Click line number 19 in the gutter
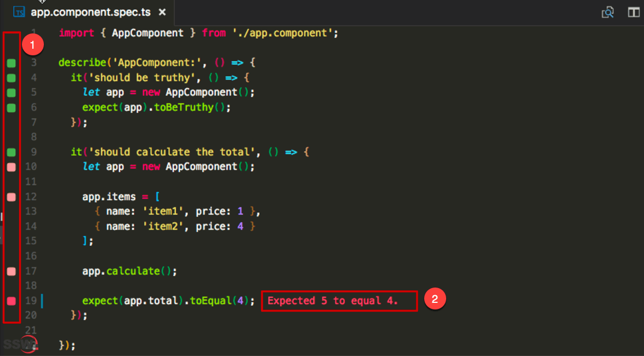 tap(32, 300)
